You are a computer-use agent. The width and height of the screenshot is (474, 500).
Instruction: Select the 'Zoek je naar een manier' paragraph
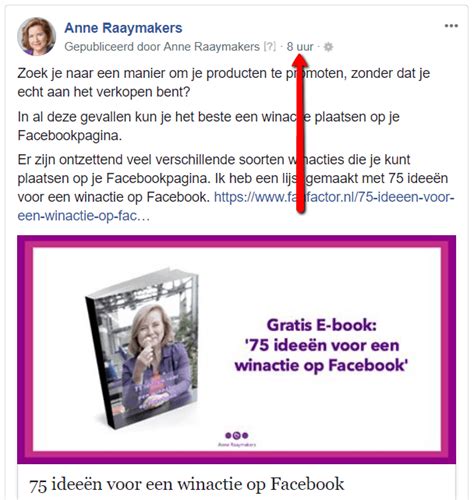(x=224, y=82)
